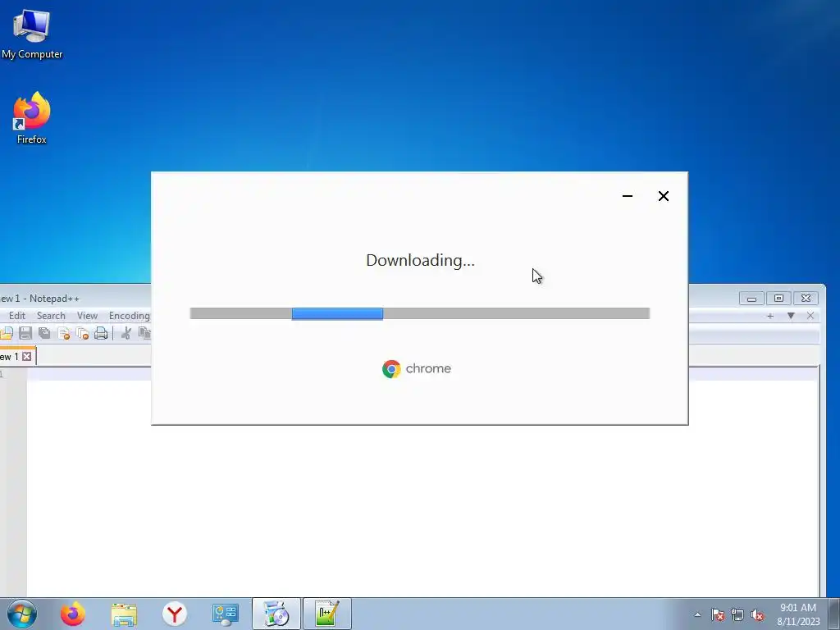Viewport: 840px width, 630px height.
Task: Open View menu in Notepad++
Action: point(87,316)
